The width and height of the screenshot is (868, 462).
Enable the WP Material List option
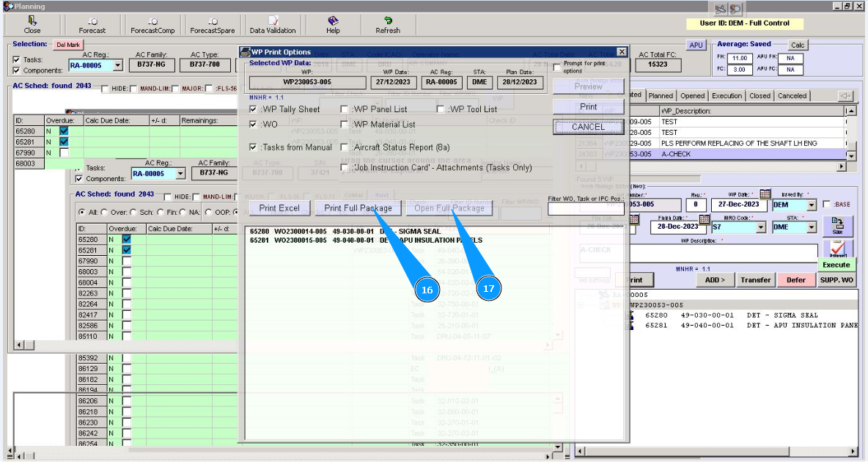[x=345, y=125]
